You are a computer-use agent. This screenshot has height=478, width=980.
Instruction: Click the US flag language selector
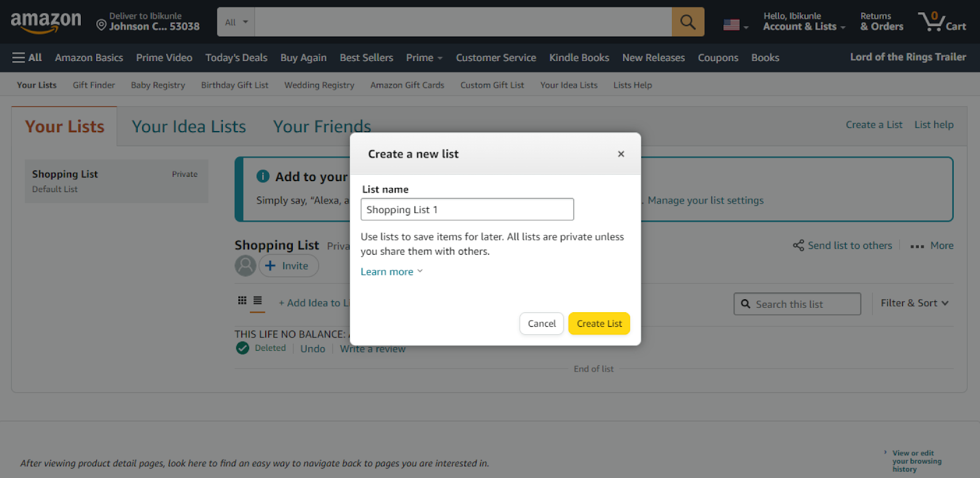[736, 25]
